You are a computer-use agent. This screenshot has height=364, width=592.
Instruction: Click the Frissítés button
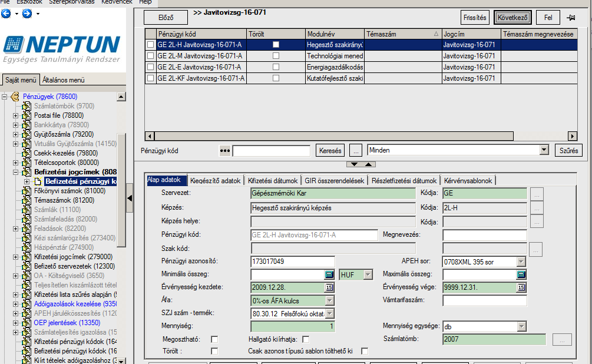(x=475, y=18)
